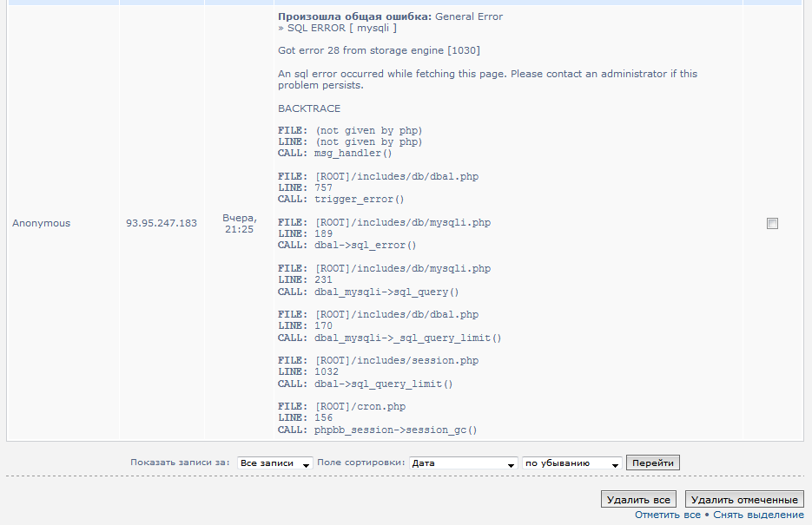Click the 'phpbb_session->session_gc()' call line
This screenshot has height=525, width=812.
point(395,430)
